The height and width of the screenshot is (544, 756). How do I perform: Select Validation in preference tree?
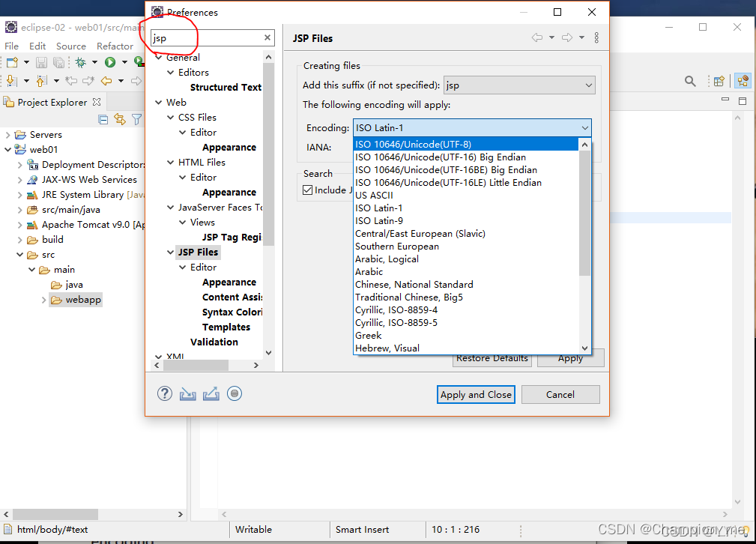[214, 342]
